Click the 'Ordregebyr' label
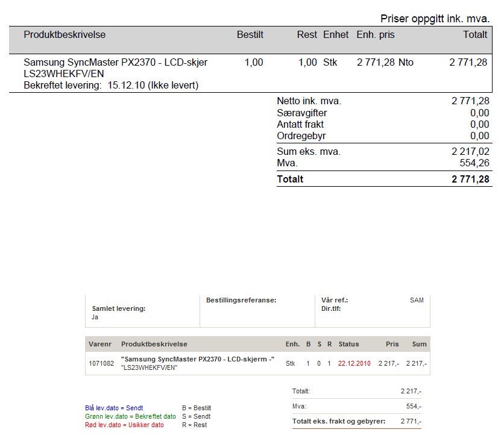Image resolution: width=504 pixels, height=444 pixels. [301, 136]
